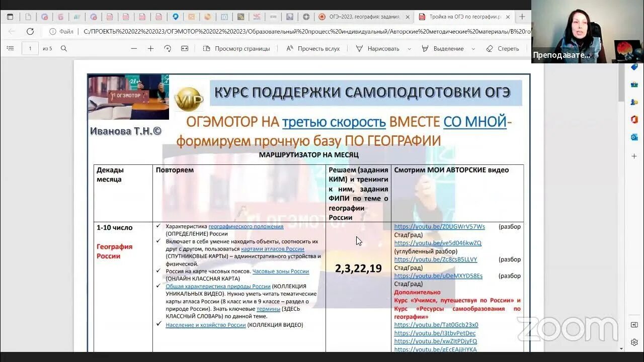Select the 1-10 число cell text
The height and width of the screenshot is (362, 644).
pos(115,228)
